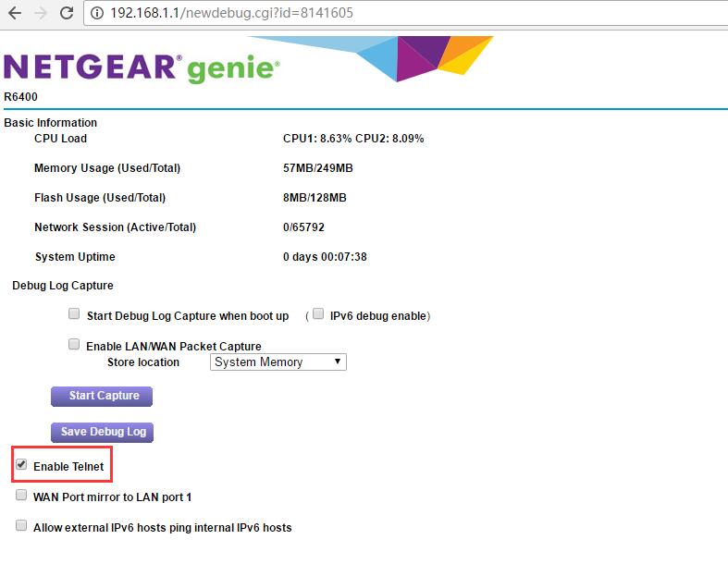Click the browser forward arrow
Viewport: 728px width, 564px height.
pos(40,14)
